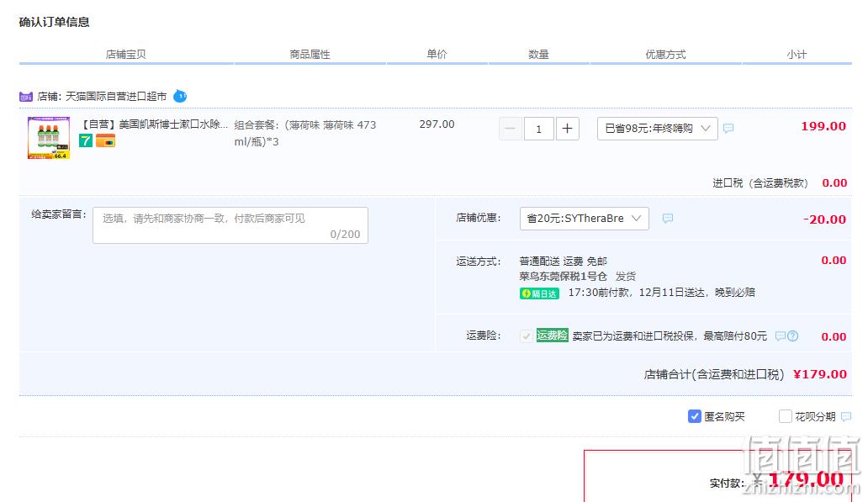Open the 省20元:SYTheraBre store coupon dropdown
Image resolution: width=868 pixels, height=502 pixels.
[x=584, y=219]
